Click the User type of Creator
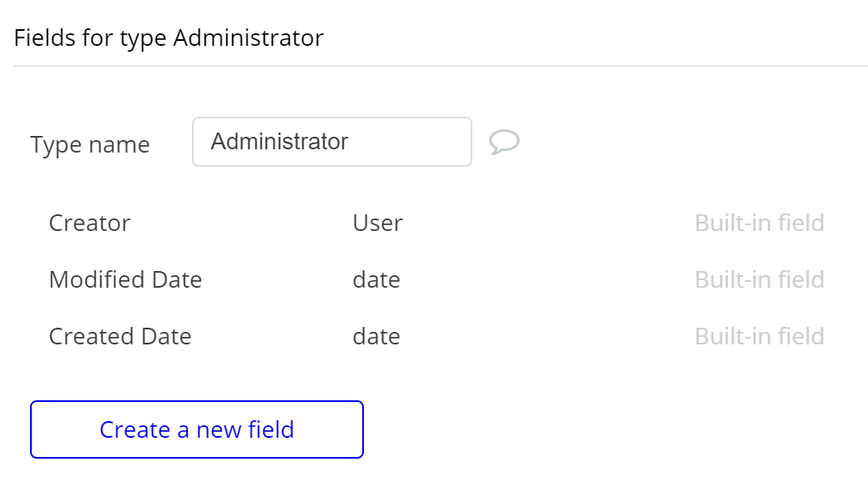Viewport: 868px width, 477px height. click(x=377, y=223)
